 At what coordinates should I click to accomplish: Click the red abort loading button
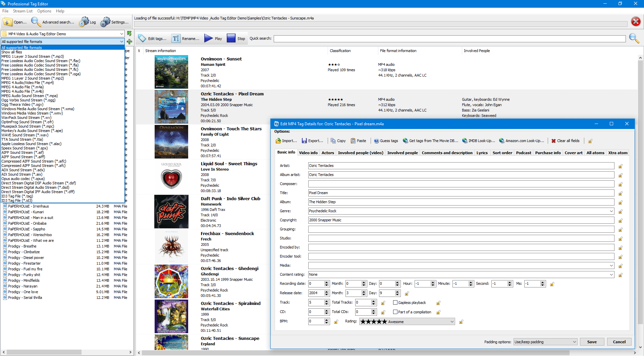635,22
